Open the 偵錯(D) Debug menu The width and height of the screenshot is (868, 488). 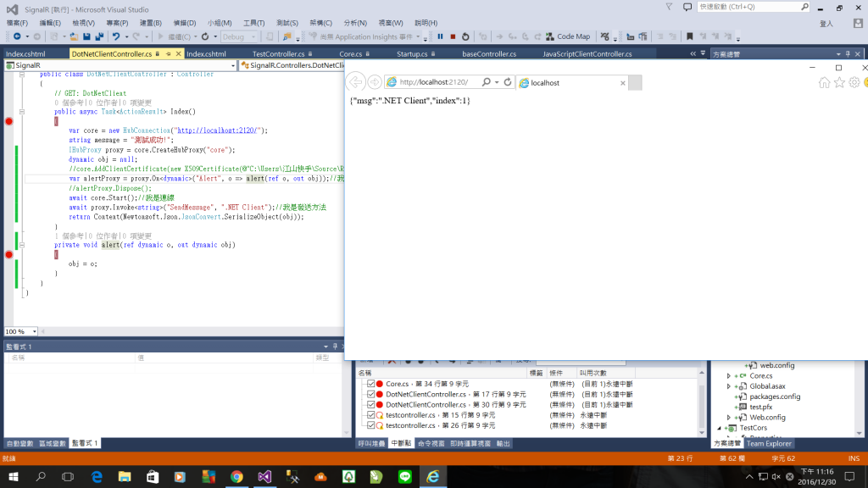[184, 23]
